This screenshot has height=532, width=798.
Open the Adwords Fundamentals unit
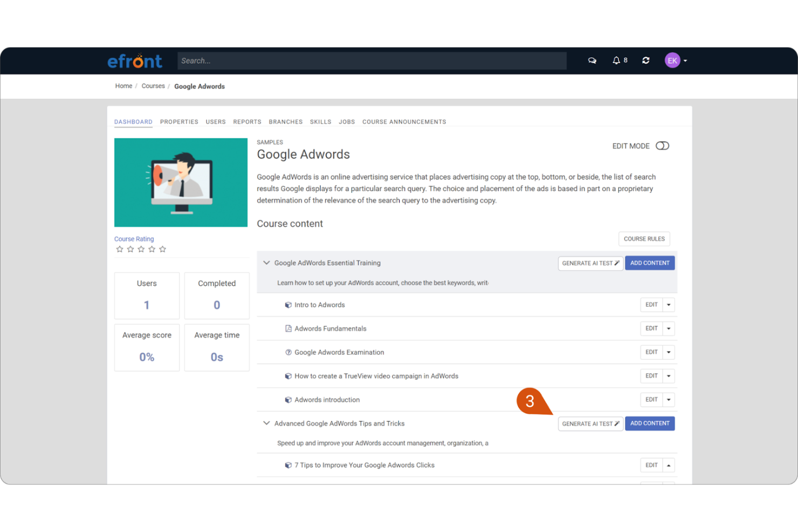point(331,329)
